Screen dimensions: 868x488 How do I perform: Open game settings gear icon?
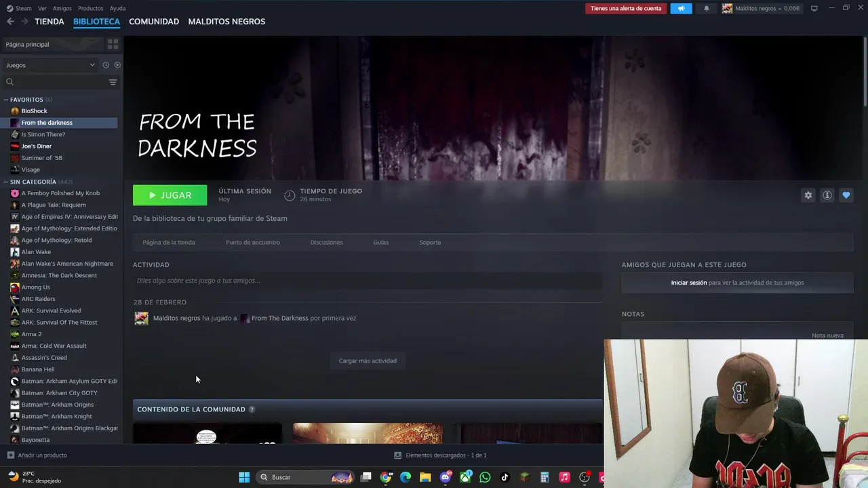[808, 195]
